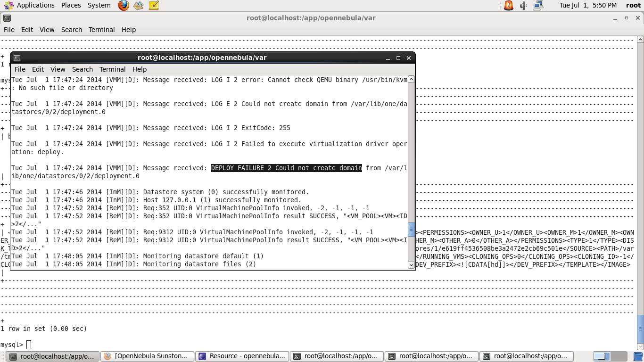Open File menu in front terminal window

20,69
